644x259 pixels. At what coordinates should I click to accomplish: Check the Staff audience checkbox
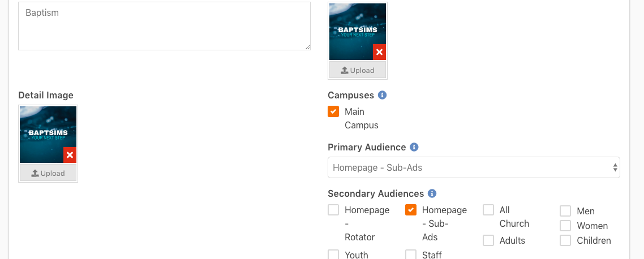411,254
